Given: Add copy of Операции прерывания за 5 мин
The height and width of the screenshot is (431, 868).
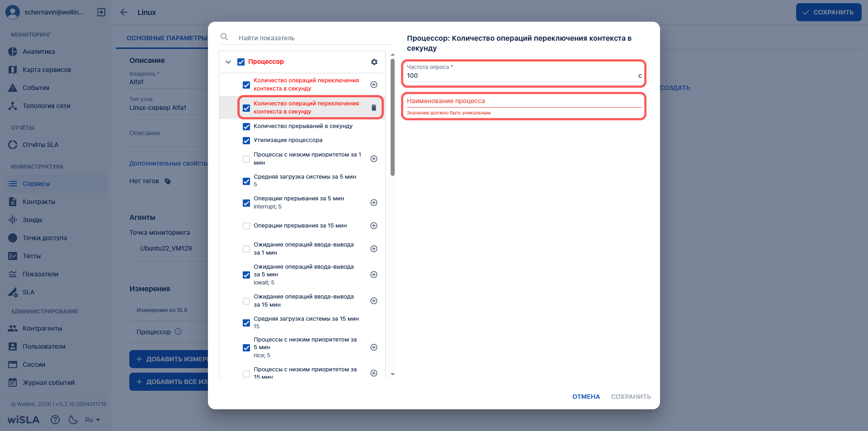Looking at the screenshot, I should [x=374, y=203].
